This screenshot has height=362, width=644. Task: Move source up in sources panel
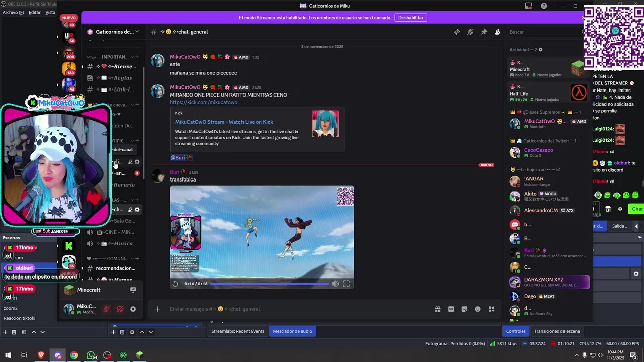pos(142,332)
